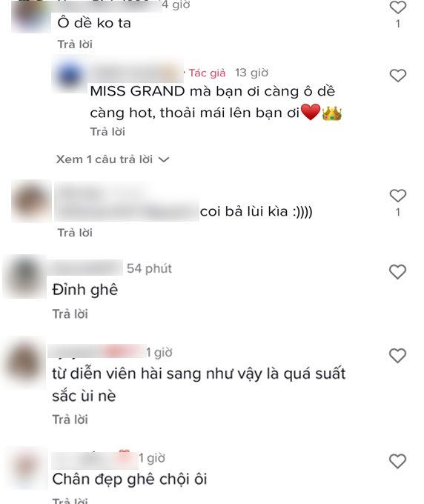Open avatar beside 'từ diễn viên hài' comment
Viewport: 424px width, 504px height.
[x=24, y=363]
